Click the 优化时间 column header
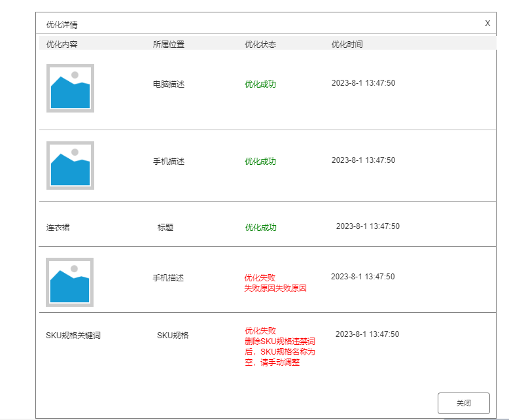Screen dimensions: 509x420 click(x=347, y=44)
